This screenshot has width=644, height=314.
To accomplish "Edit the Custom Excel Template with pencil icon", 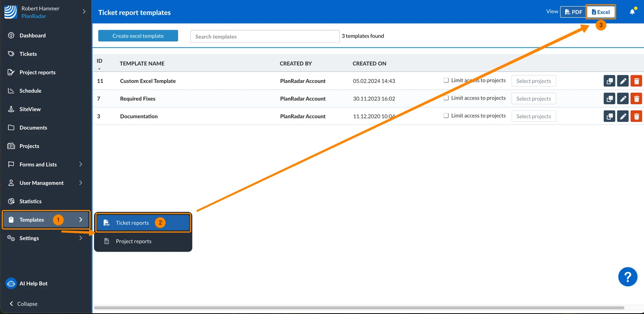I will click(623, 81).
